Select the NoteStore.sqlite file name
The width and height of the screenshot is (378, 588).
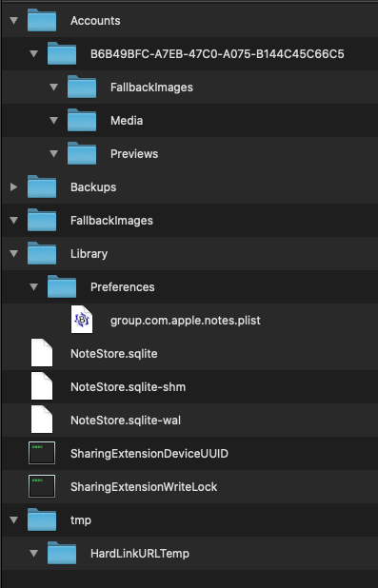(x=114, y=354)
